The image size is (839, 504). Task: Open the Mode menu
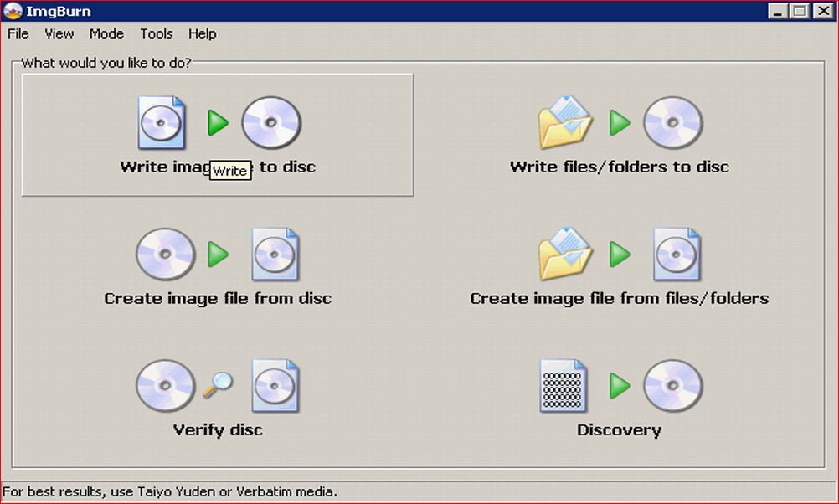(x=106, y=33)
